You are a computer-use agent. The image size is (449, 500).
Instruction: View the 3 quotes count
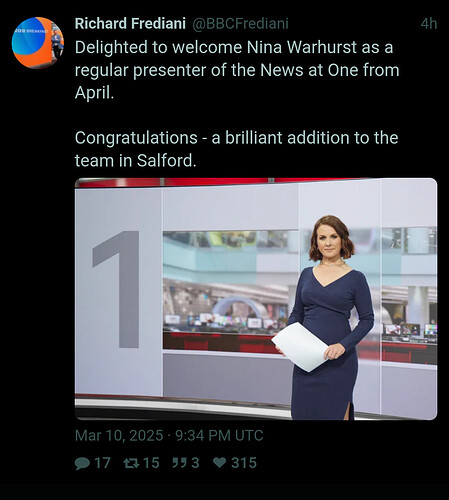pos(195,463)
